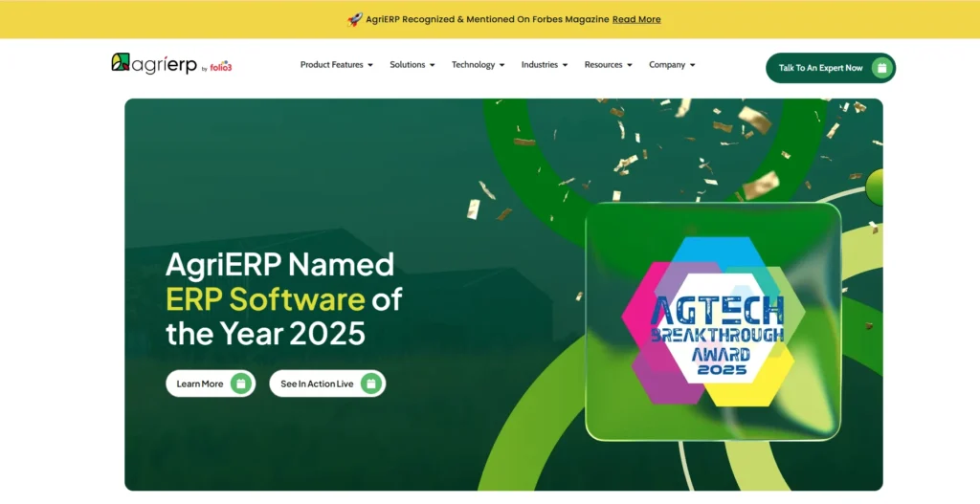
Task: Click the ERP Software of the Year headline
Action: pyautogui.click(x=283, y=299)
